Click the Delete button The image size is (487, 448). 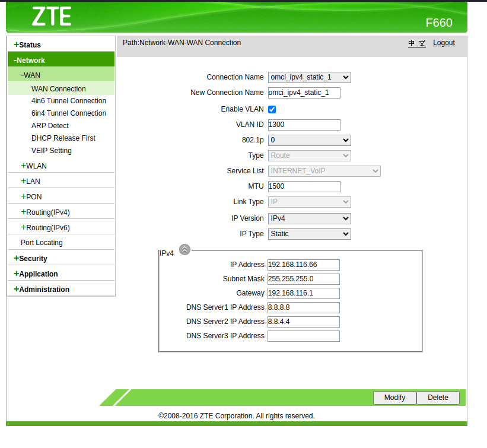[438, 398]
